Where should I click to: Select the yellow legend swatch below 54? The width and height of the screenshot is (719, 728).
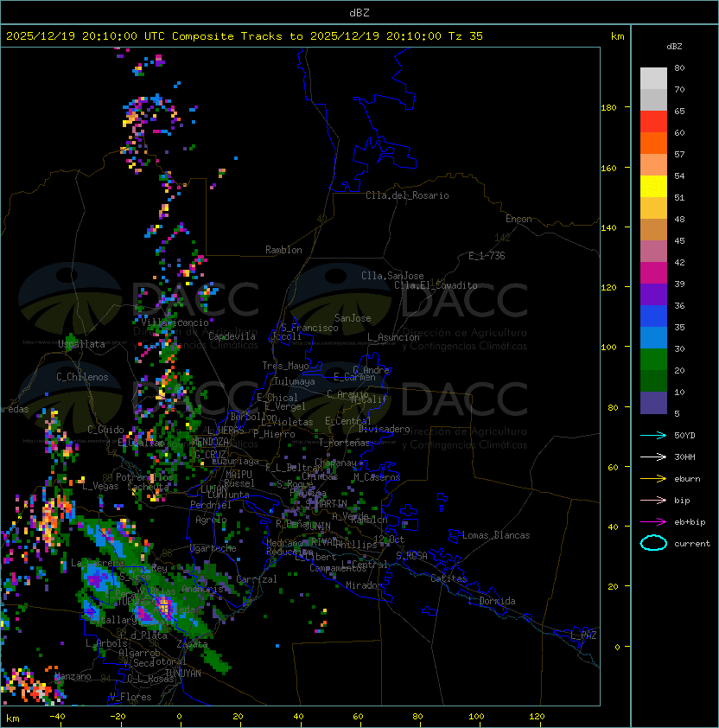point(653,187)
